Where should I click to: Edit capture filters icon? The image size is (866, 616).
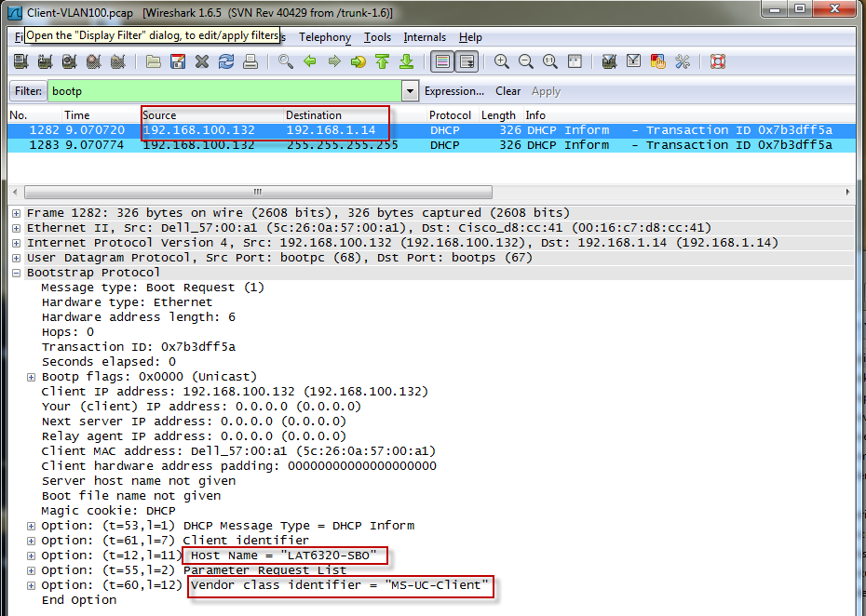(609, 61)
